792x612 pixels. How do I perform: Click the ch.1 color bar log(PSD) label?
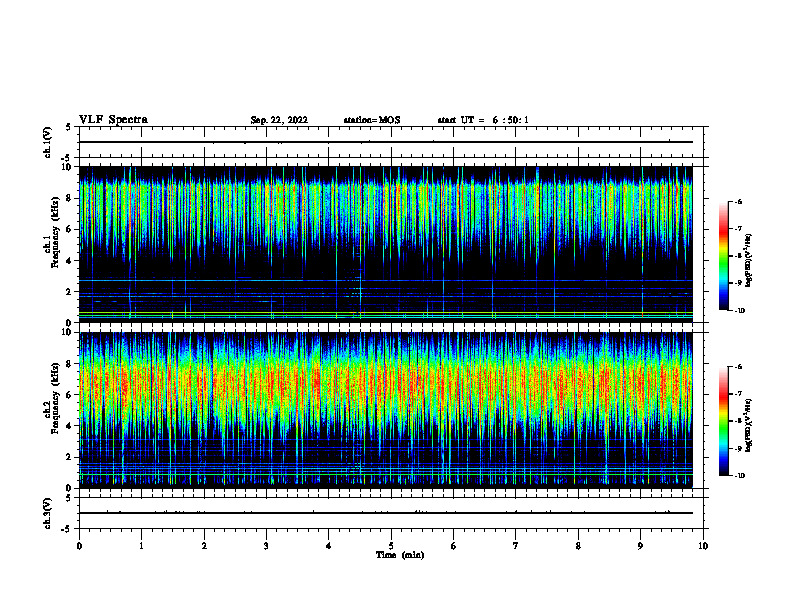[x=749, y=260]
